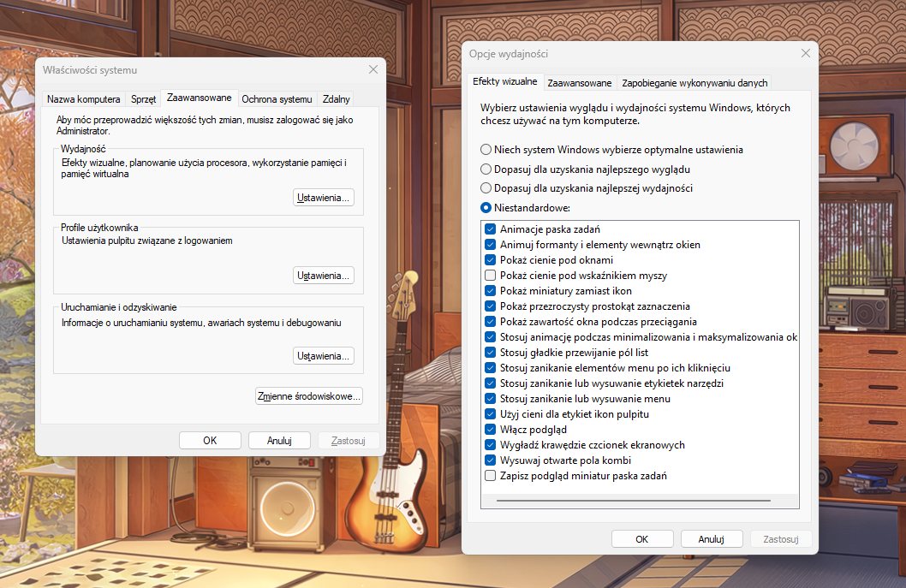This screenshot has width=906, height=588.
Task: Switch to the Zdalny tab
Action: click(x=337, y=99)
